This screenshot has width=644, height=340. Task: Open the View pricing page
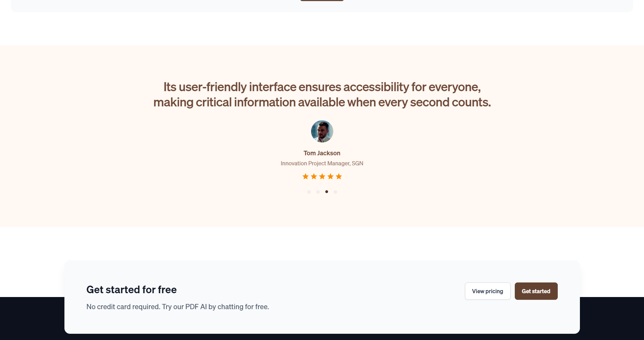[x=487, y=291]
